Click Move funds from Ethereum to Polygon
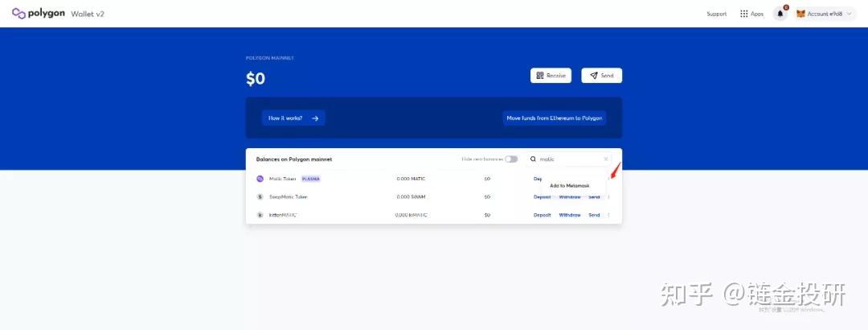 554,118
